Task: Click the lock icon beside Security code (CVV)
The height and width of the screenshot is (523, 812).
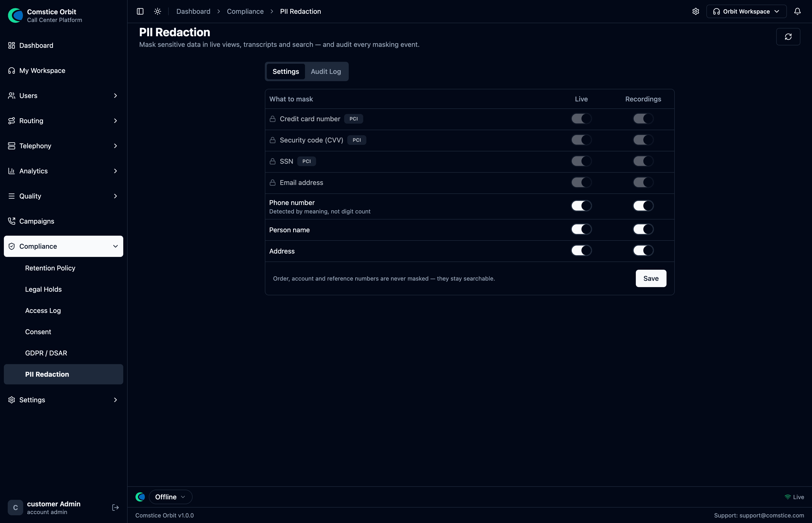Action: click(x=272, y=140)
